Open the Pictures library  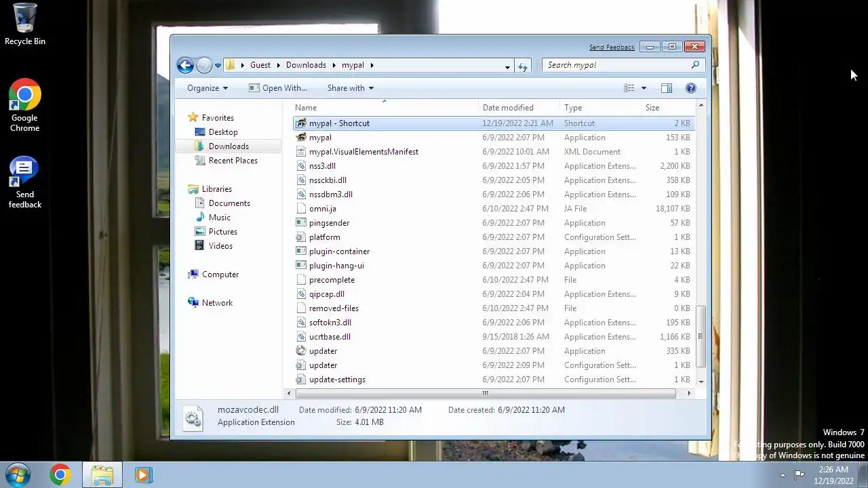tap(222, 232)
